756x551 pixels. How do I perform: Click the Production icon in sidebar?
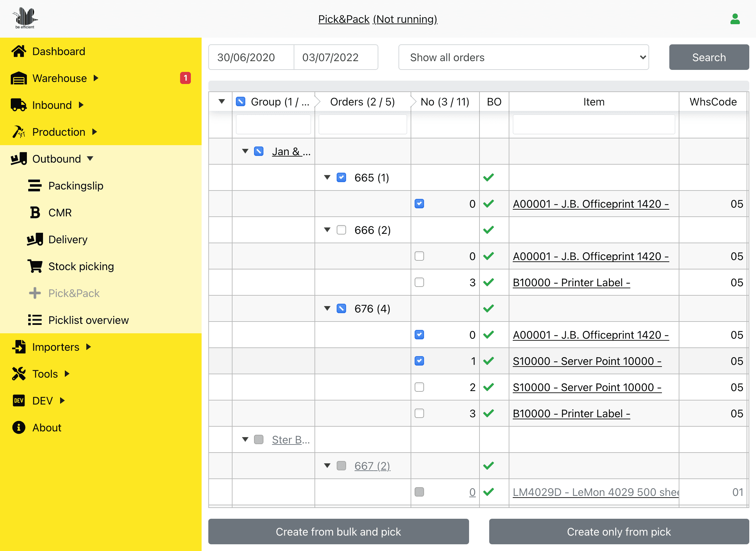(x=17, y=131)
